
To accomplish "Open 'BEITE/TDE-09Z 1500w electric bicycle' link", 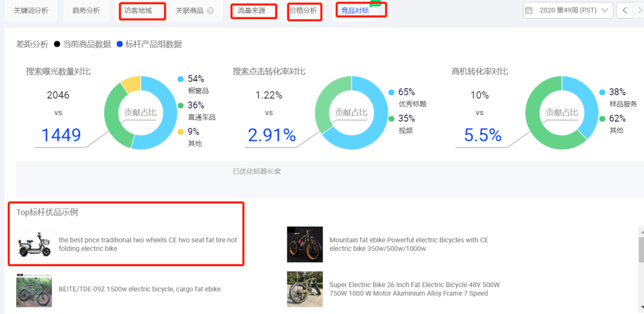I will click(x=140, y=289).
